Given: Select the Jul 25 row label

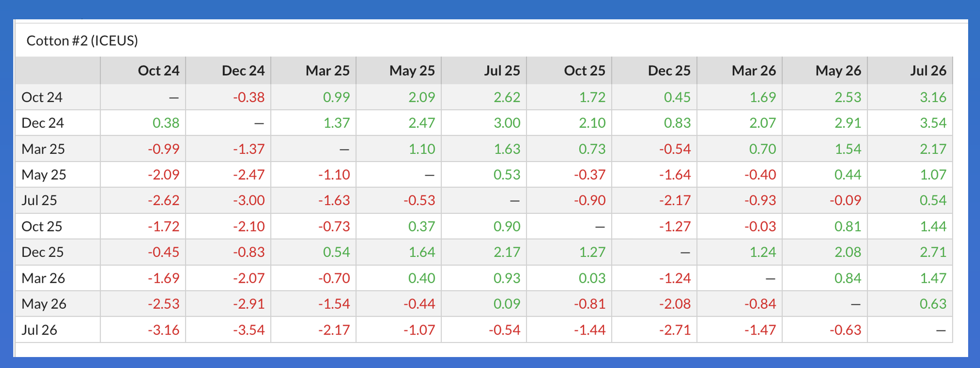Looking at the screenshot, I should (39, 201).
